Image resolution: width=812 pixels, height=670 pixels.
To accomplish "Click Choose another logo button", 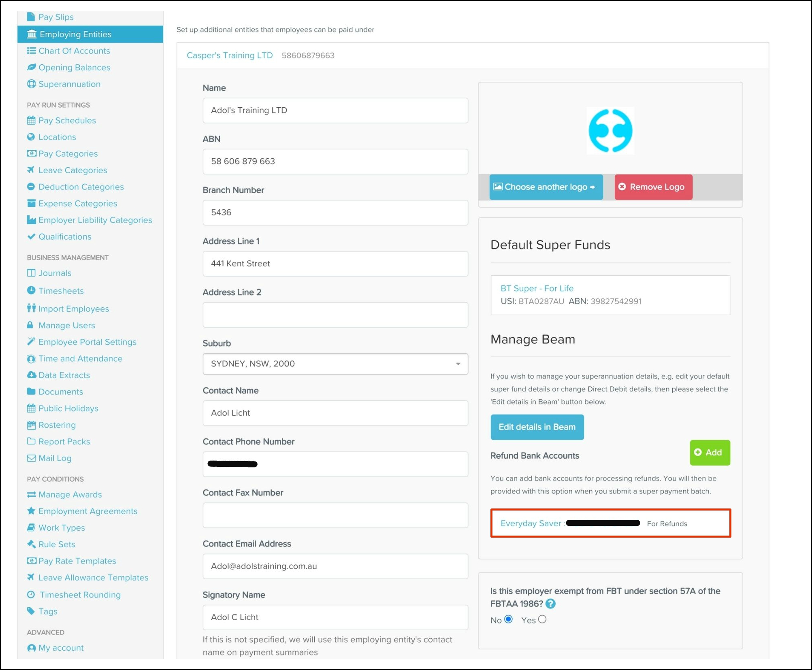I will pyautogui.click(x=546, y=187).
